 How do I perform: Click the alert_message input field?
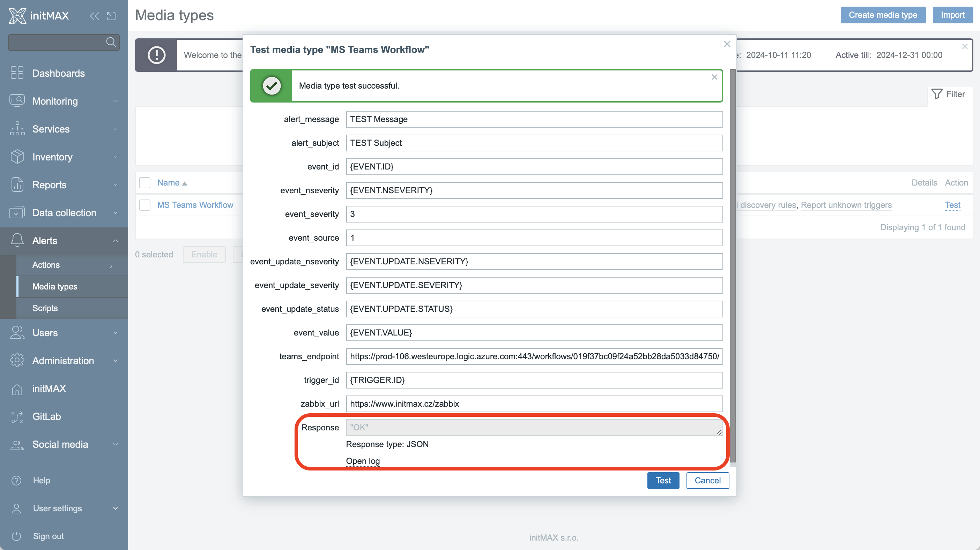(534, 119)
